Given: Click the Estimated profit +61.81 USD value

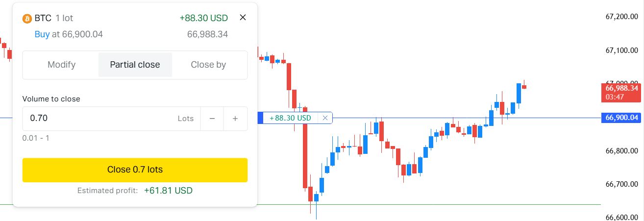Looking at the screenshot, I should pos(168,190).
